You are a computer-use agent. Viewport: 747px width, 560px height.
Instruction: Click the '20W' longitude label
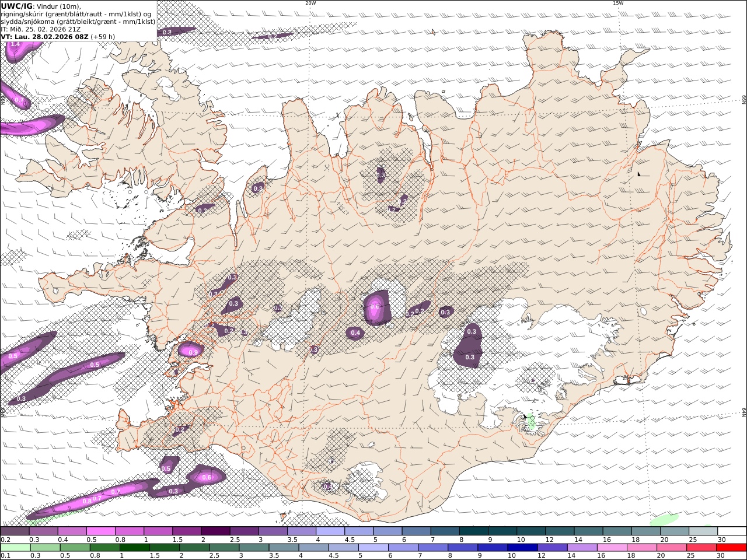310,3
